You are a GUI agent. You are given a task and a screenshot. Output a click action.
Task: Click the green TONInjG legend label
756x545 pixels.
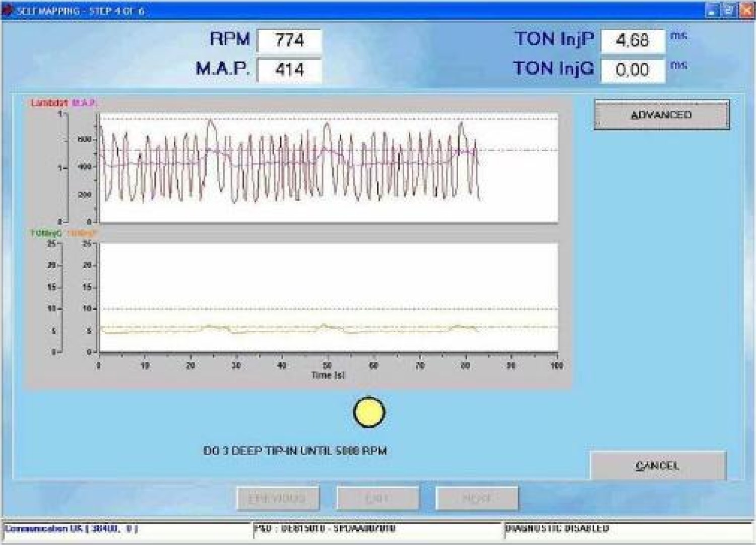pos(46,233)
